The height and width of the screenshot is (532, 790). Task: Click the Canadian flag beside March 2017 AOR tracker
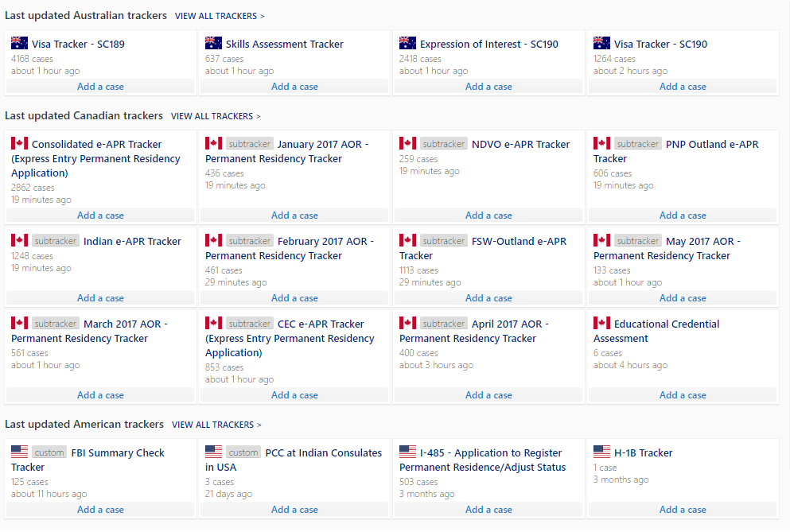click(19, 323)
